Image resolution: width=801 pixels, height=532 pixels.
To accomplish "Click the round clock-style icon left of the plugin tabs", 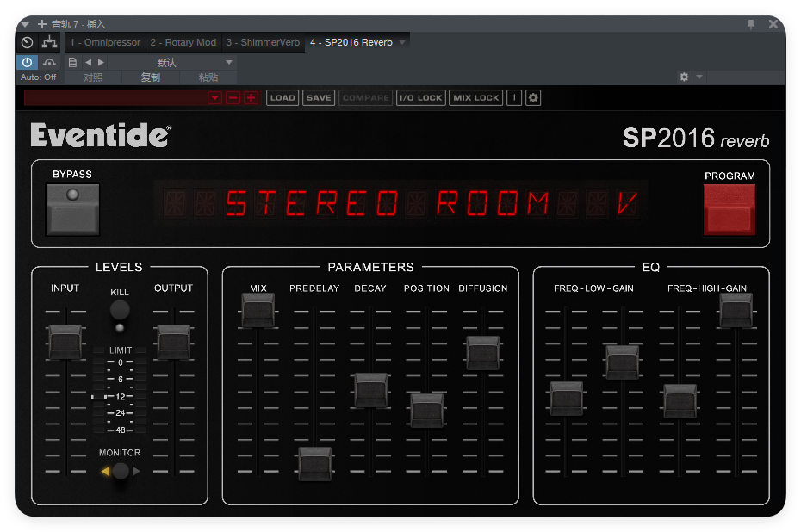I will (27, 42).
